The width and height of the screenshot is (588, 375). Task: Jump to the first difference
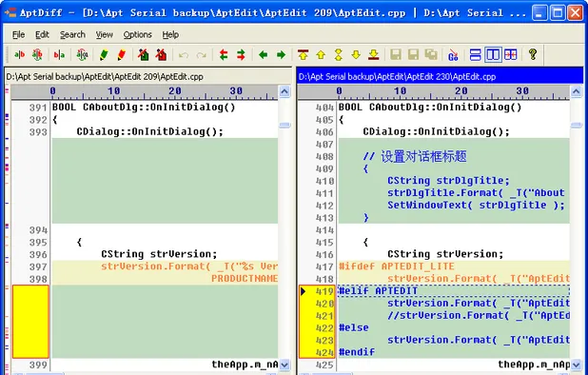click(x=303, y=55)
